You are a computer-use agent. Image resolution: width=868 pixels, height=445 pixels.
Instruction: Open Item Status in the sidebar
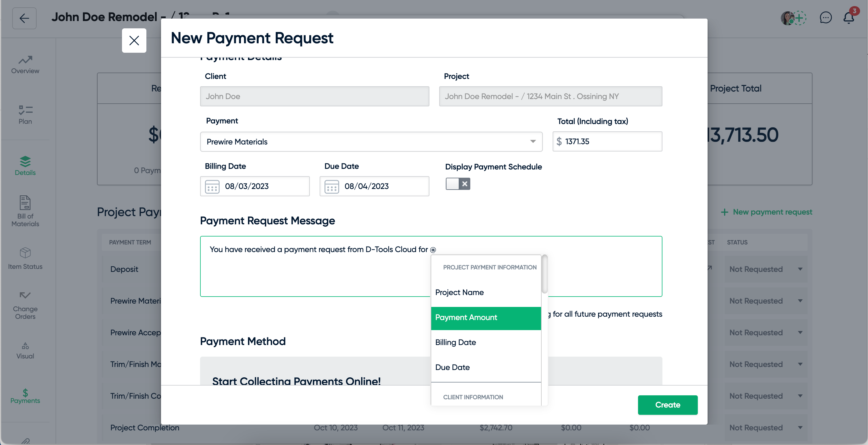25,259
